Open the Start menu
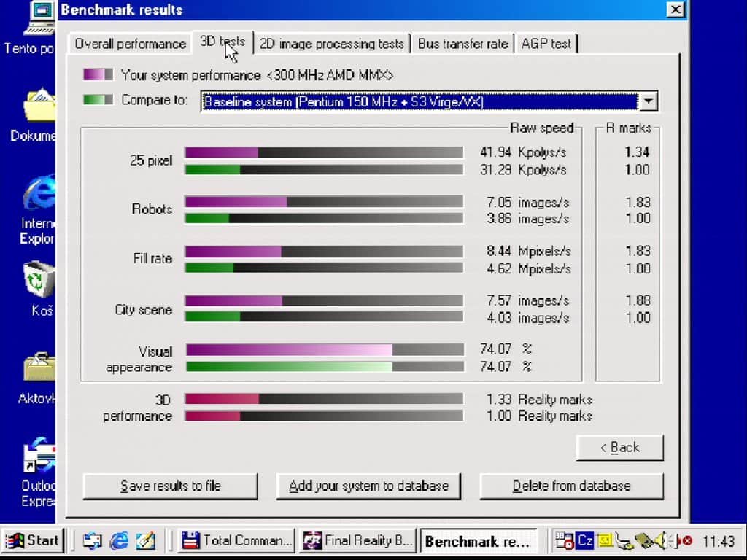Image resolution: width=747 pixels, height=560 pixels. click(x=32, y=541)
